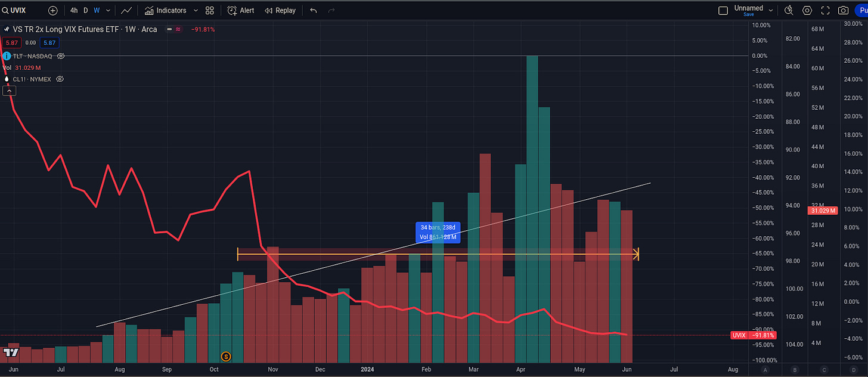The image size is (868, 377).
Task: Click the A scale toggle at bottom
Action: pos(765,370)
